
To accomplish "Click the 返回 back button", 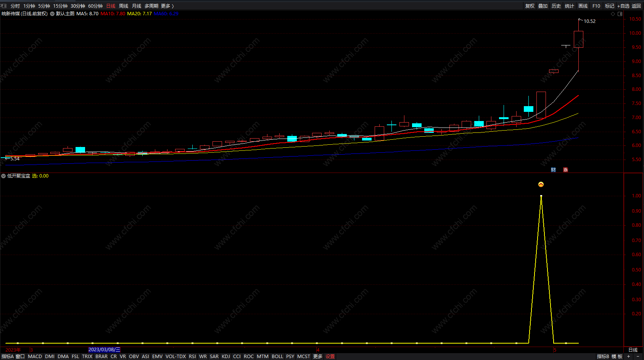I will coord(636,6).
